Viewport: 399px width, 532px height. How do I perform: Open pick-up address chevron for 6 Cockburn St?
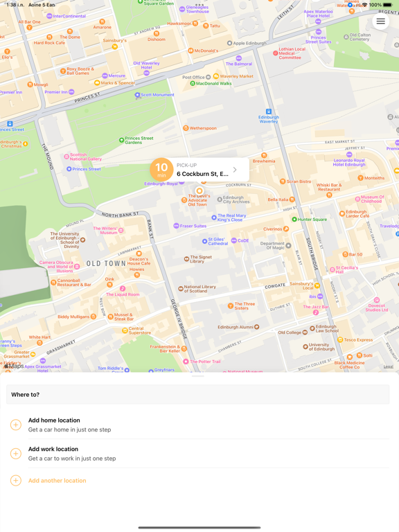(x=235, y=170)
